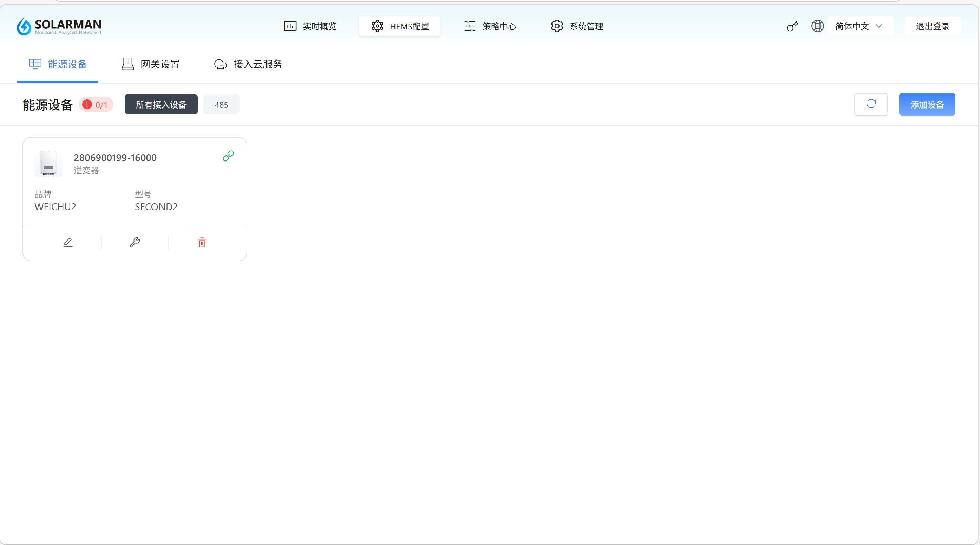Click the green link status icon
This screenshot has width=980, height=545.
[228, 156]
